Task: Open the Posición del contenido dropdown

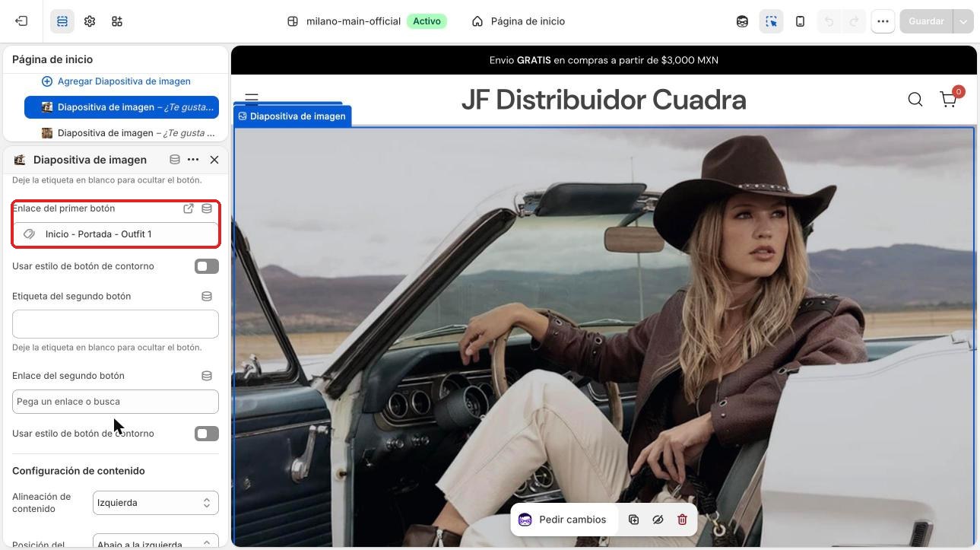Action: coord(156,542)
